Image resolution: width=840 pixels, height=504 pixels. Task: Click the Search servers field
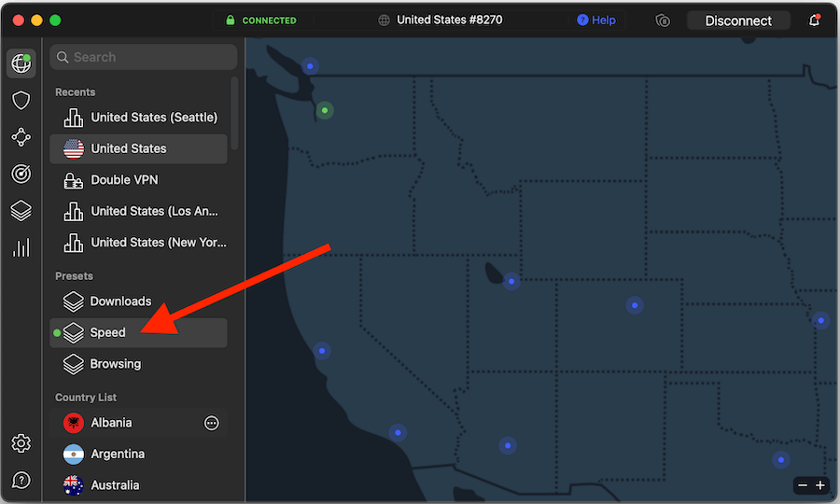(144, 57)
